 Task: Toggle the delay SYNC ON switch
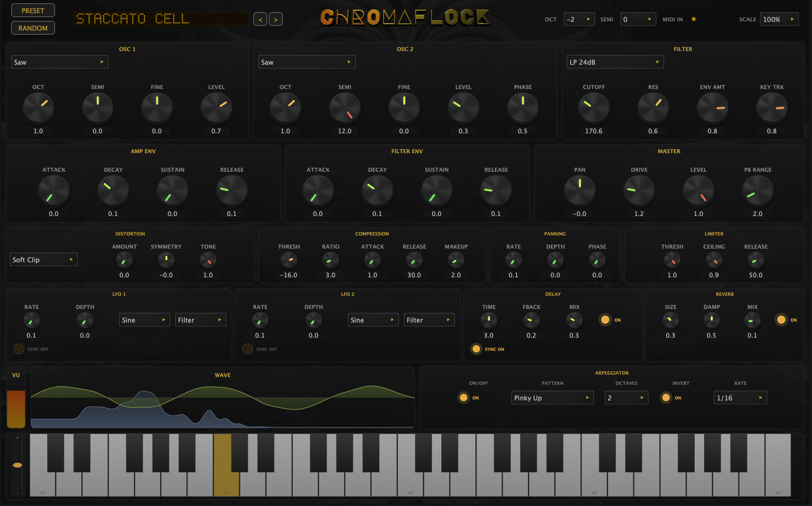476,349
